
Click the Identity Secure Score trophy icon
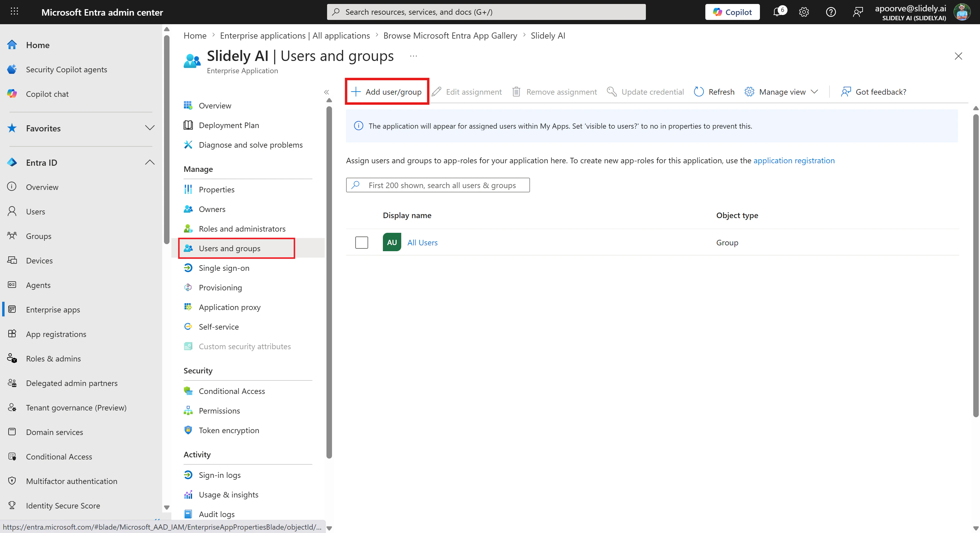coord(12,505)
